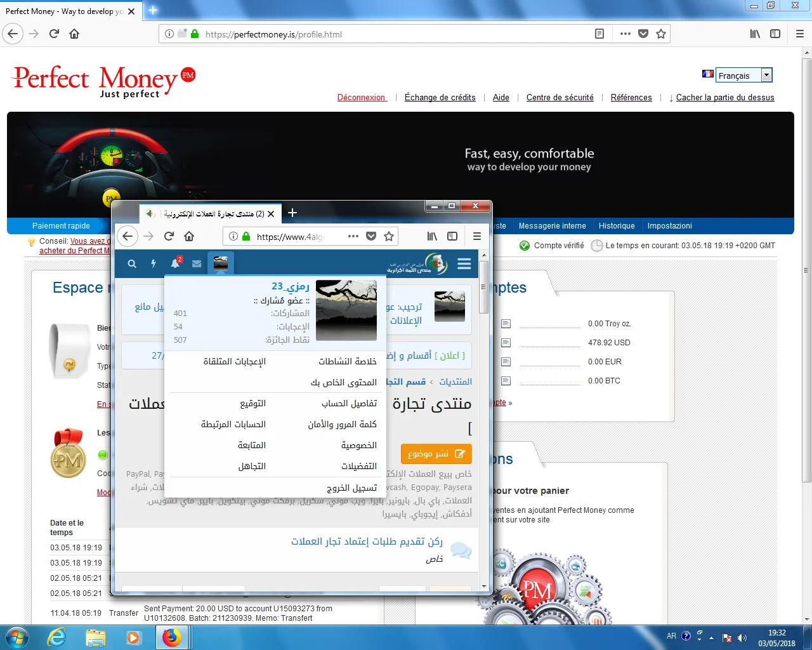Toggle sidebar view in the forum window toolbar
This screenshot has height=650, width=812.
(x=452, y=236)
